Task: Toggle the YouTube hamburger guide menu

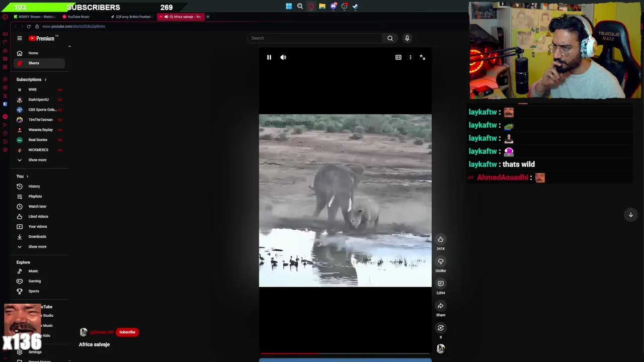Action: [20, 38]
